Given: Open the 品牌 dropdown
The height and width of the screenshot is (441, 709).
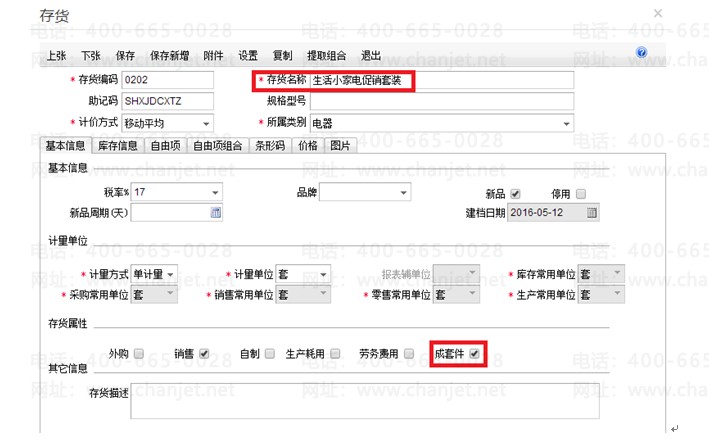Looking at the screenshot, I should 404,193.
